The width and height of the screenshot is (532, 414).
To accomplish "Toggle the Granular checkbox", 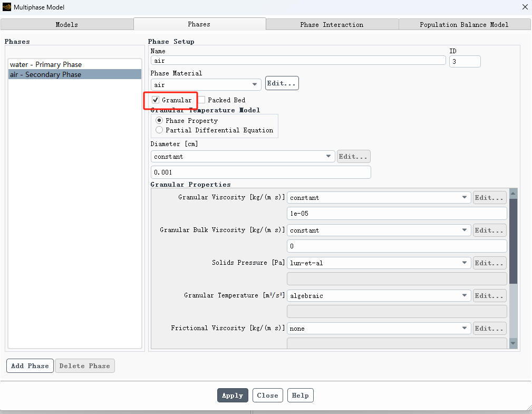I will tap(156, 100).
